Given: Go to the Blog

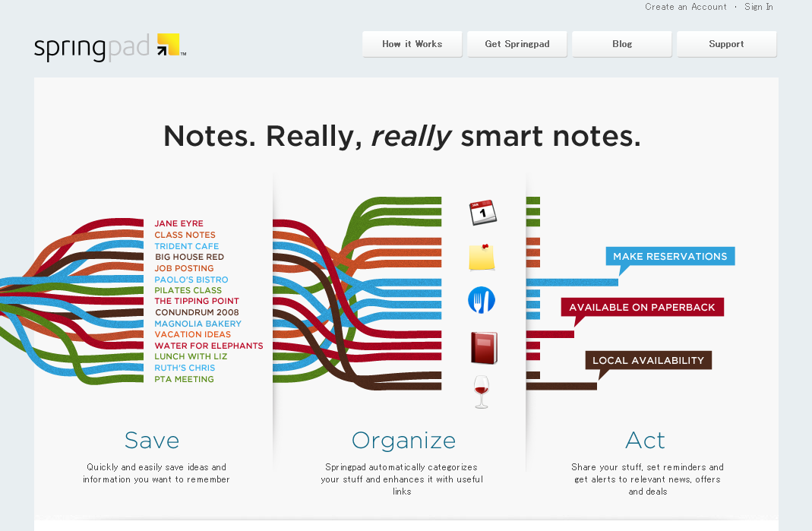Looking at the screenshot, I should [x=622, y=44].
